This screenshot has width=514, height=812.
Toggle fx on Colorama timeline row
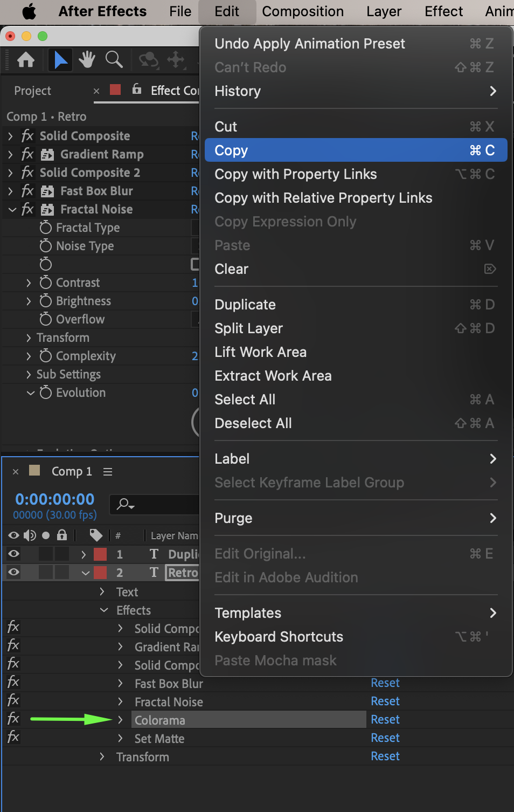[x=13, y=719]
